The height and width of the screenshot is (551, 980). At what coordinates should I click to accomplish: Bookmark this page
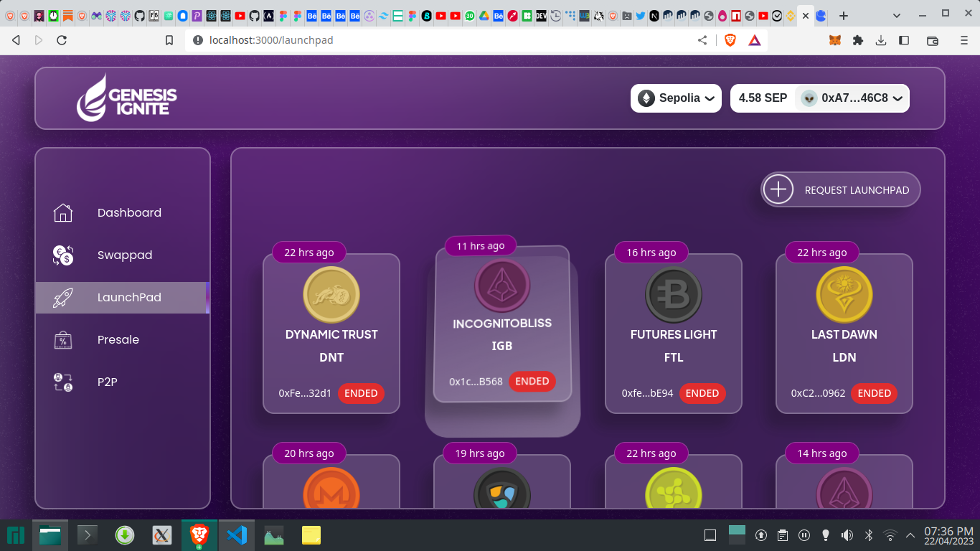coord(169,40)
